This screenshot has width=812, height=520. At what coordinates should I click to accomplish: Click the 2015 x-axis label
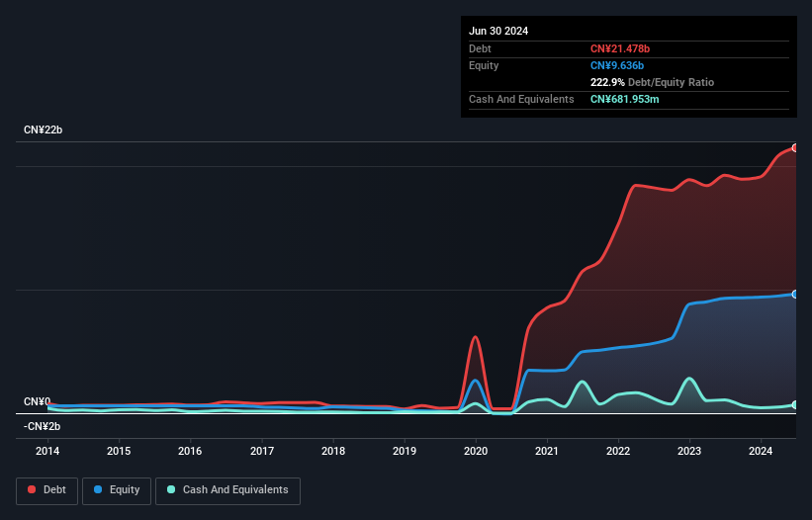(119, 451)
